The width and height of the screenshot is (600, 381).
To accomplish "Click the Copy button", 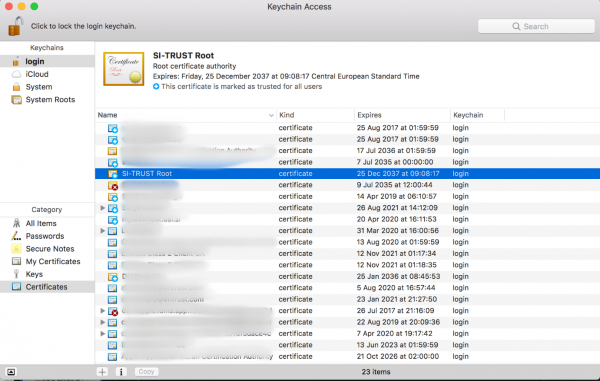I will [x=146, y=372].
